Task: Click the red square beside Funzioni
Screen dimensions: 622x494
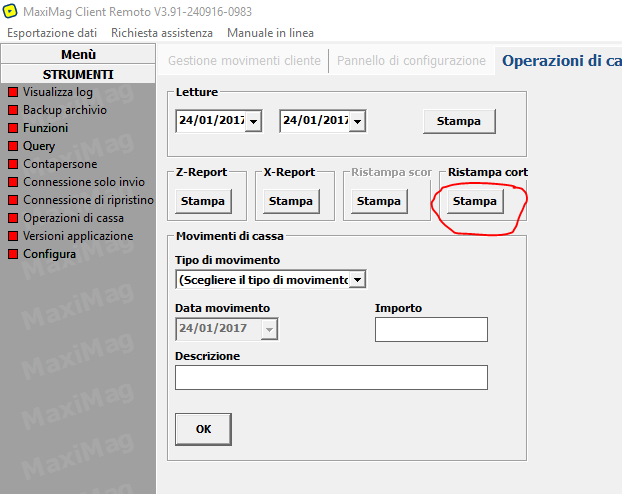Action: pyautogui.click(x=13, y=128)
